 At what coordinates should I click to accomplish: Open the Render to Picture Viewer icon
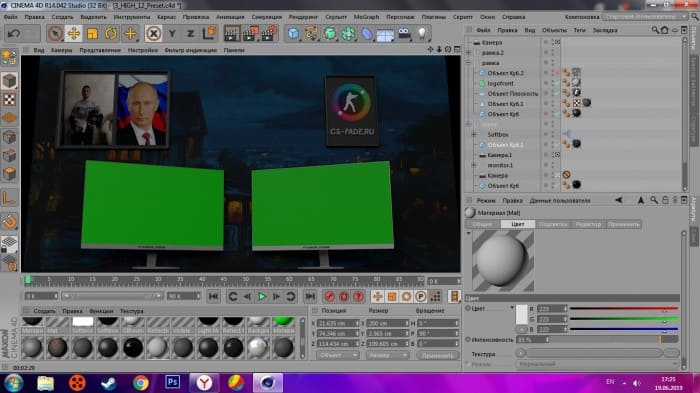pos(250,33)
